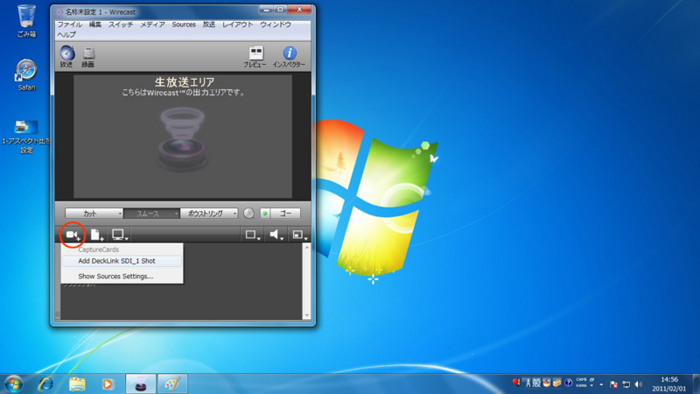Open the Windows Start button
700x394 pixels.
click(13, 384)
